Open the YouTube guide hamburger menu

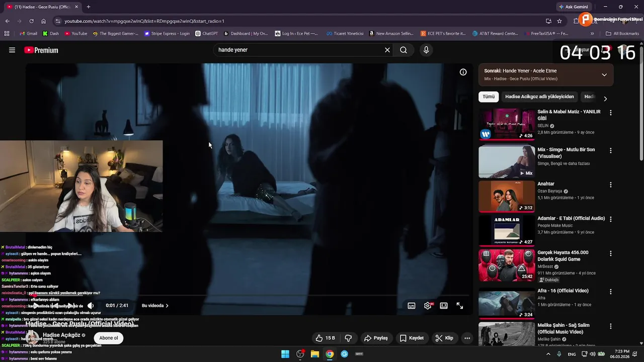(x=12, y=50)
